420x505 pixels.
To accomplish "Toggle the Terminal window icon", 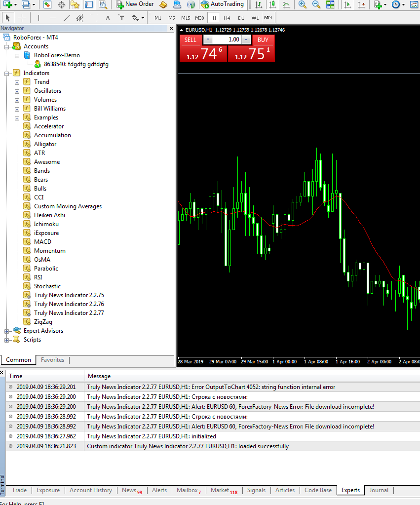I will pyautogui.click(x=88, y=4).
